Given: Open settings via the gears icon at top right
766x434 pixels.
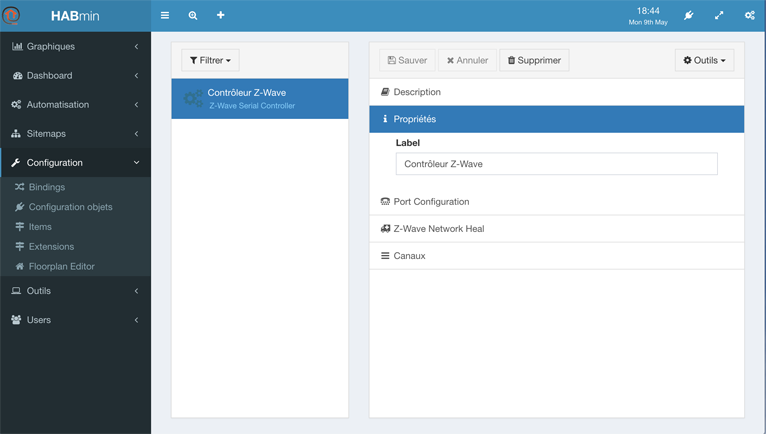Looking at the screenshot, I should point(750,16).
